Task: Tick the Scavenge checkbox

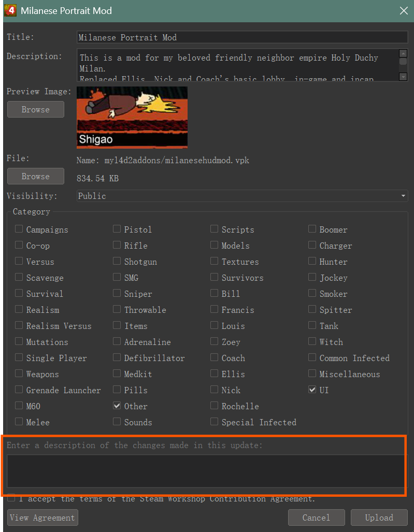Action: coord(19,277)
